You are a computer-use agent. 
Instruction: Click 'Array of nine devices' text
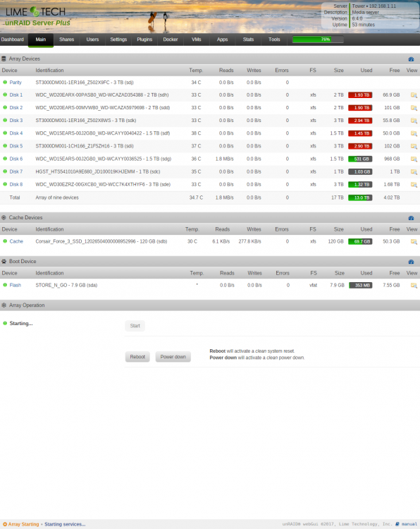pos(57,197)
